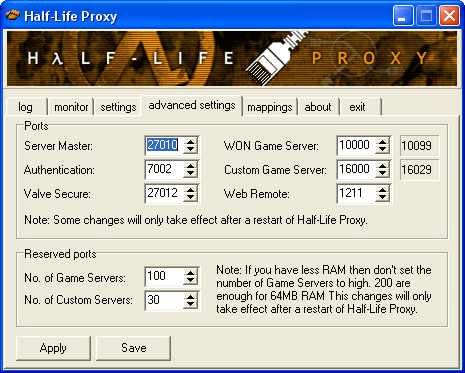Go to the settings tab
This screenshot has width=465, height=373.
coord(118,107)
